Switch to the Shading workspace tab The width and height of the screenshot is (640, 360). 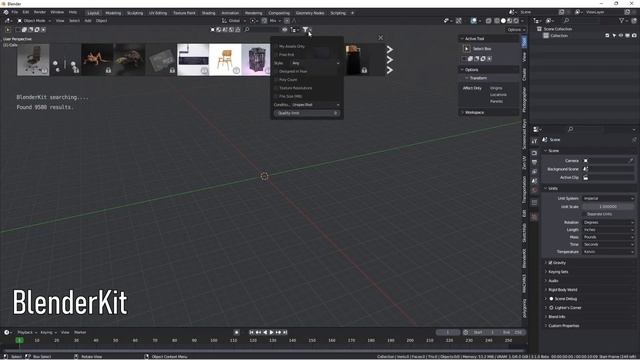[208, 13]
